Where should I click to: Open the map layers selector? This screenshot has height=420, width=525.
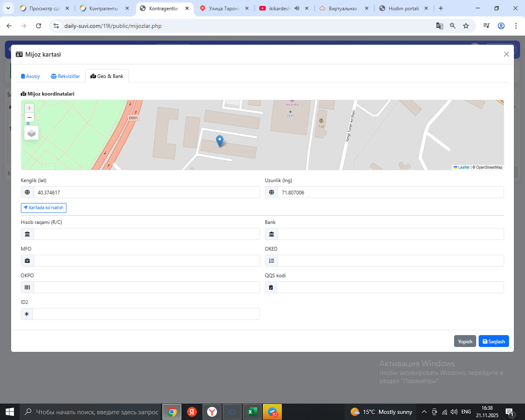pos(32,133)
